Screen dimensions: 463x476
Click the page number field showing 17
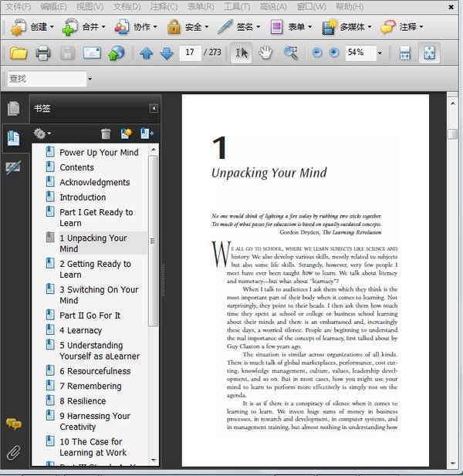point(190,52)
